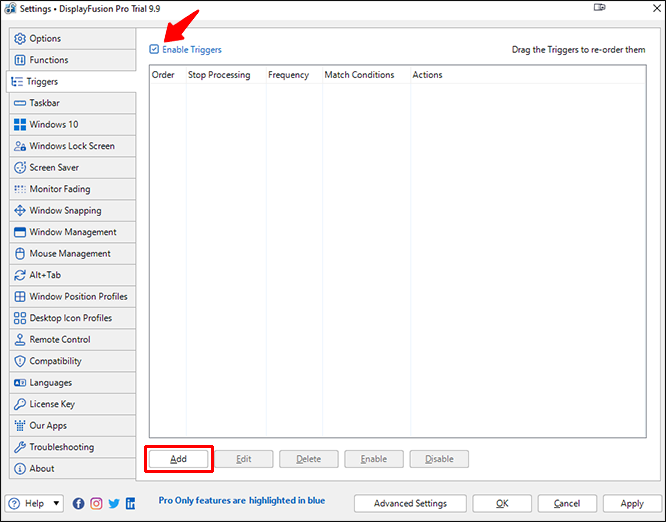This screenshot has height=522, width=666.
Task: Go to the Functions settings page
Action: (x=72, y=60)
